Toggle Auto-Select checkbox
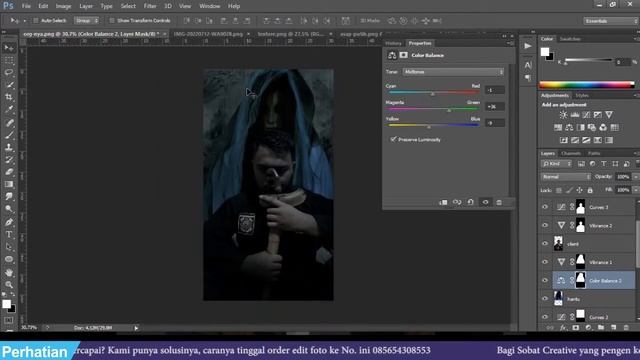This screenshot has height=360, width=640. click(36, 20)
